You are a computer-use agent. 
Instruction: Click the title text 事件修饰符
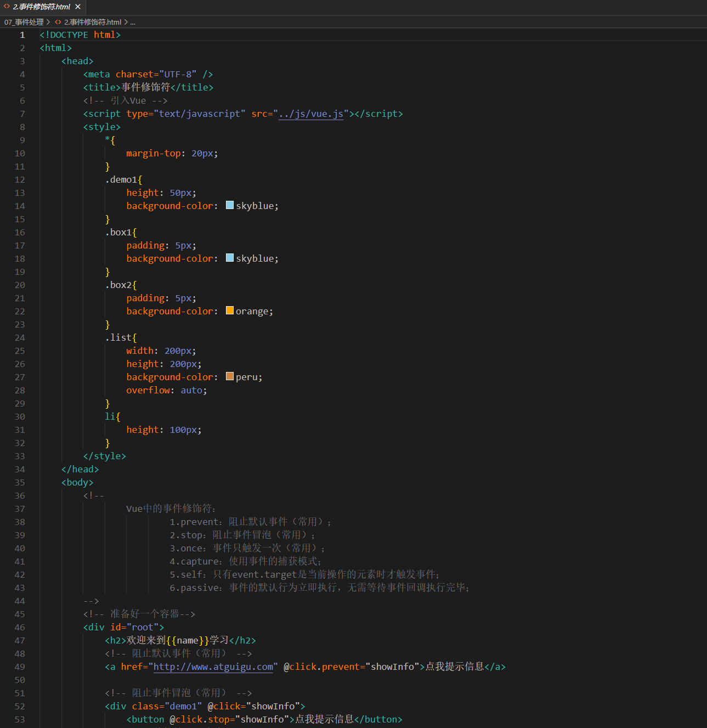[146, 87]
